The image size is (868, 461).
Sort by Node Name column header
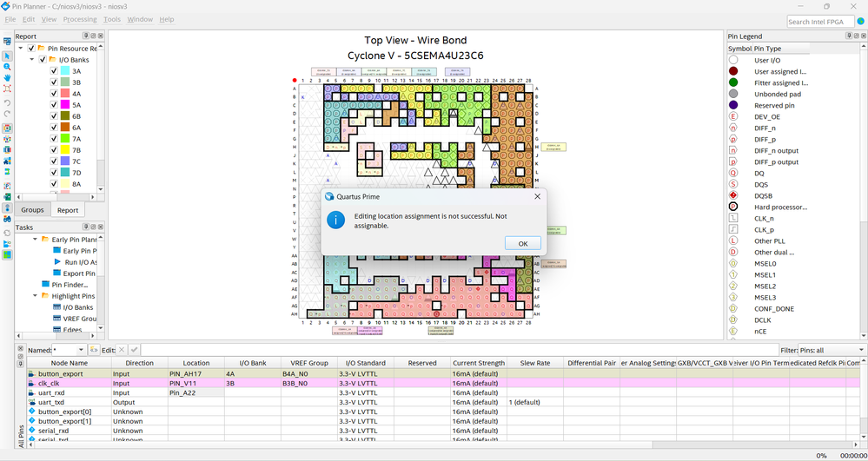(70, 363)
